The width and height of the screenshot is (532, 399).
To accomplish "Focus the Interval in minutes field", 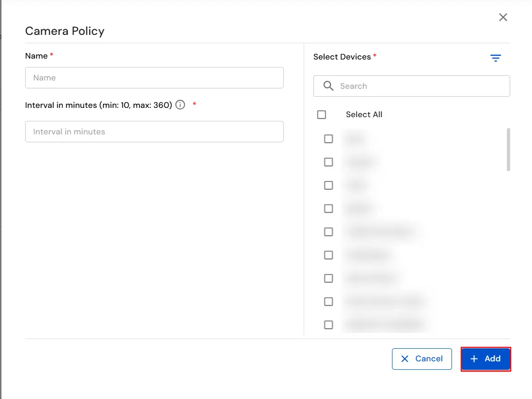I will click(x=154, y=132).
